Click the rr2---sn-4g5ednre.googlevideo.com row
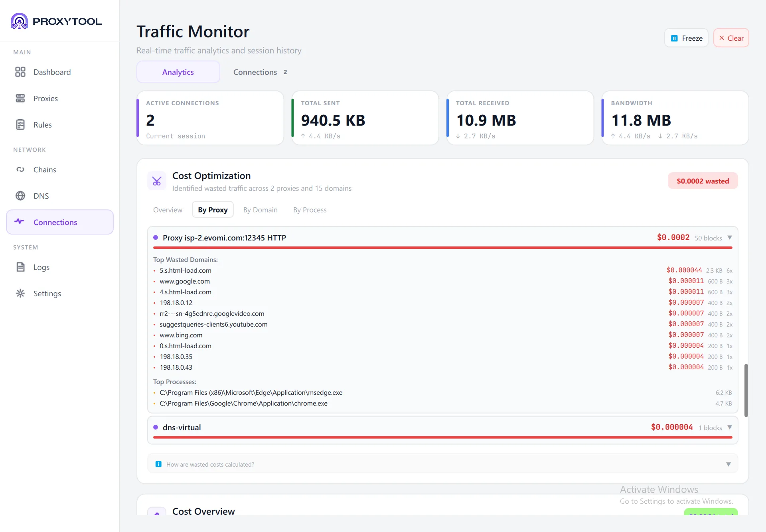 pos(442,313)
